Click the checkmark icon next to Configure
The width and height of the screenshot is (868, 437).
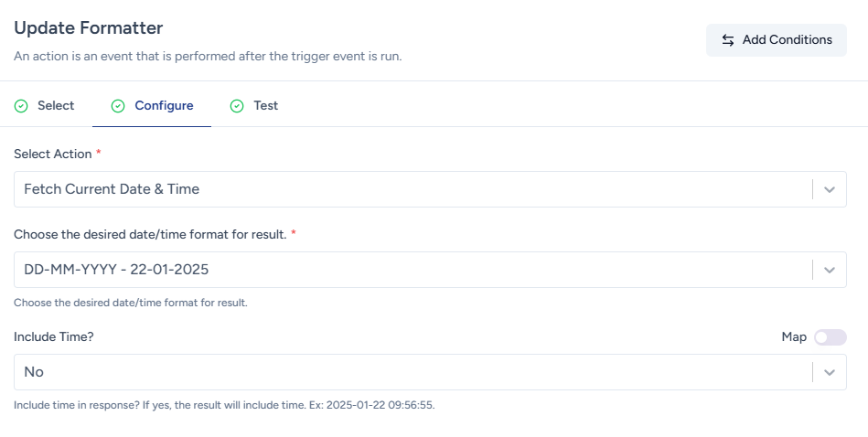(118, 106)
